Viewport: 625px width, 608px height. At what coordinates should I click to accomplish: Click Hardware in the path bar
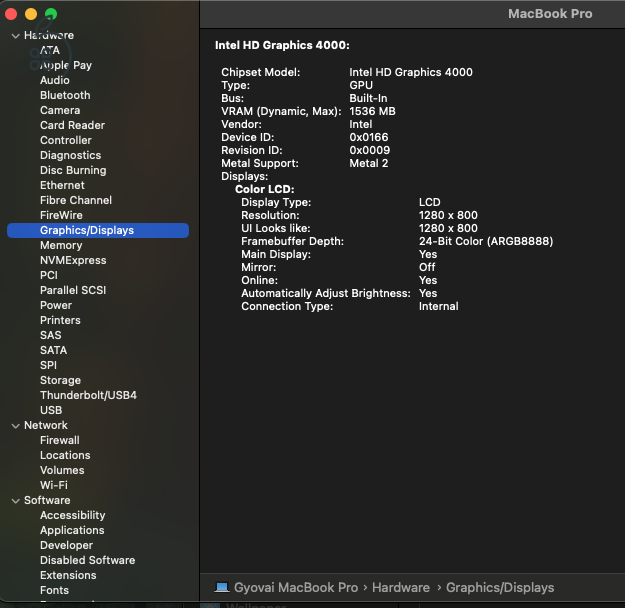[x=401, y=587]
